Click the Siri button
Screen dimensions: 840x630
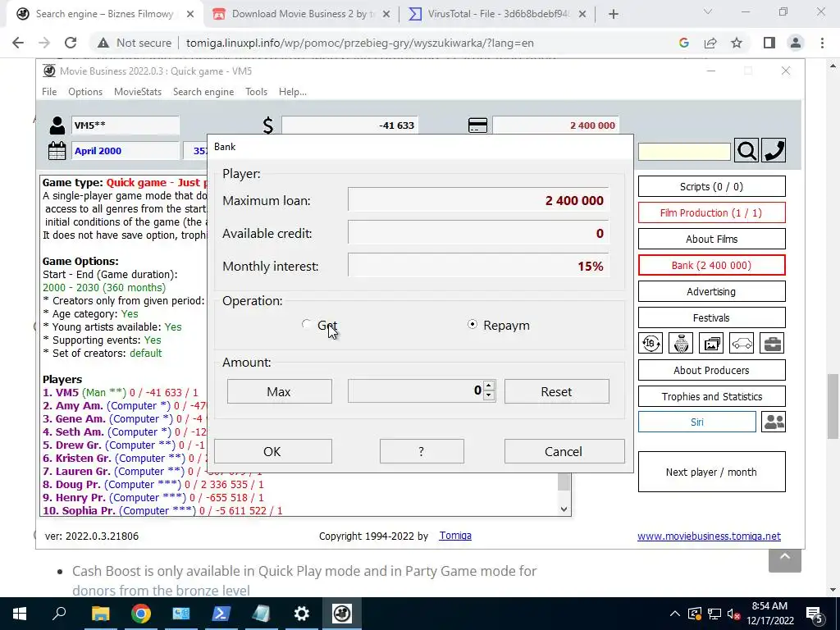coord(697,422)
